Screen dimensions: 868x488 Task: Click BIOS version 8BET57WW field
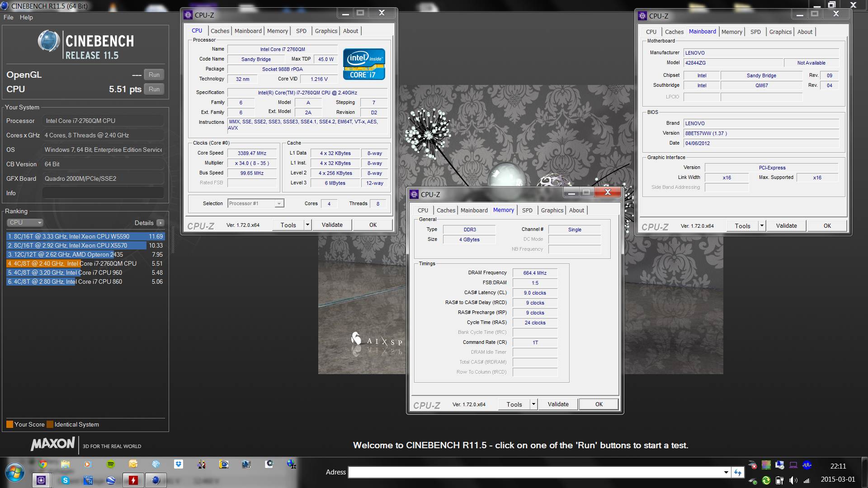point(761,133)
